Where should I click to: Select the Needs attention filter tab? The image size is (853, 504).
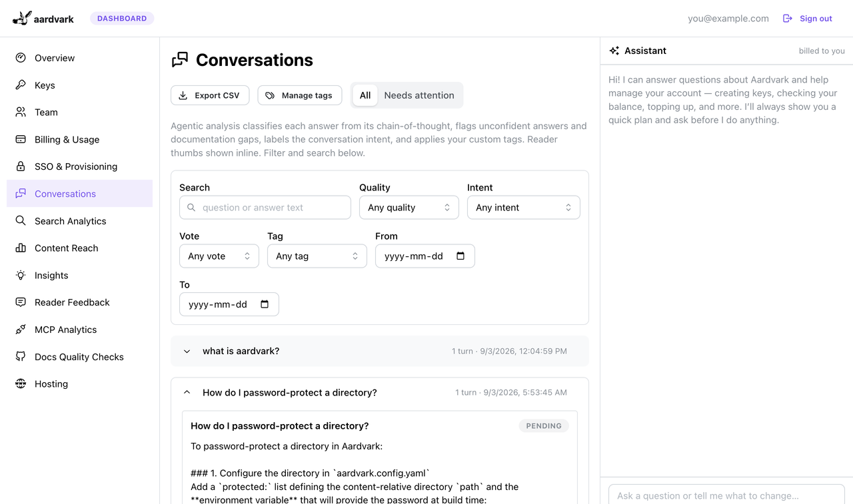click(419, 95)
